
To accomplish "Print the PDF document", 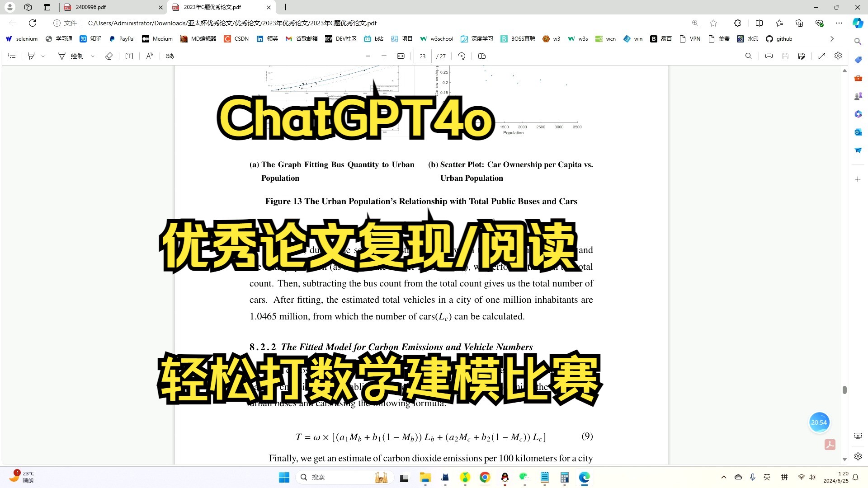I will tap(769, 56).
